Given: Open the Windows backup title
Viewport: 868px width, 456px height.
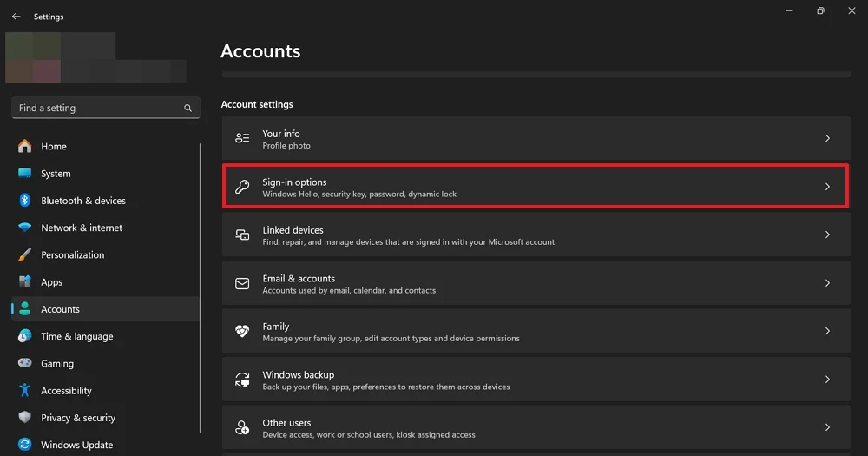Looking at the screenshot, I should (299, 374).
